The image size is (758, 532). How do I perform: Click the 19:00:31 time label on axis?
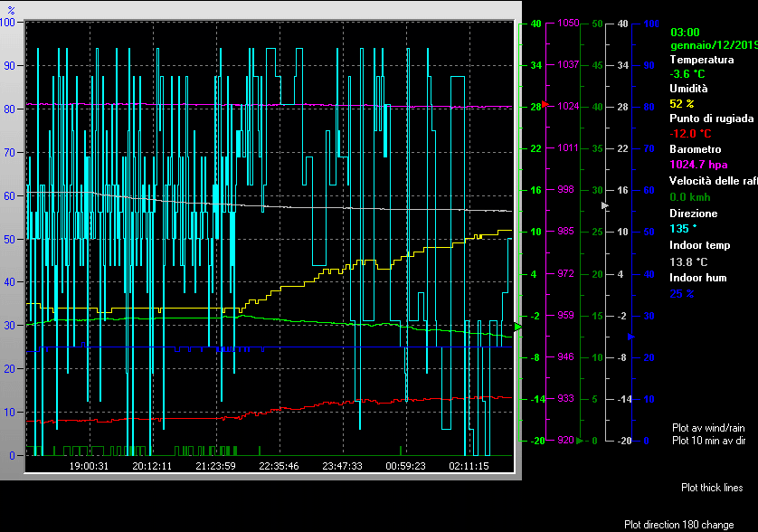tap(90, 466)
